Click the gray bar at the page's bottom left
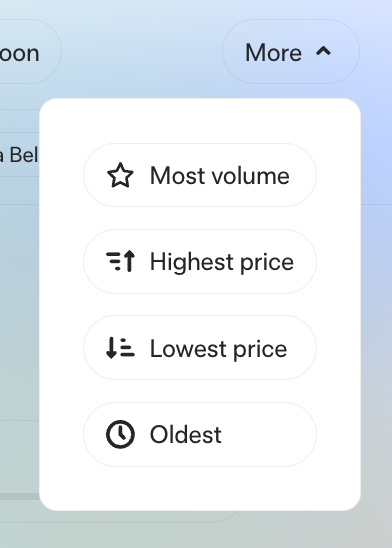392x548 pixels. 19,496
